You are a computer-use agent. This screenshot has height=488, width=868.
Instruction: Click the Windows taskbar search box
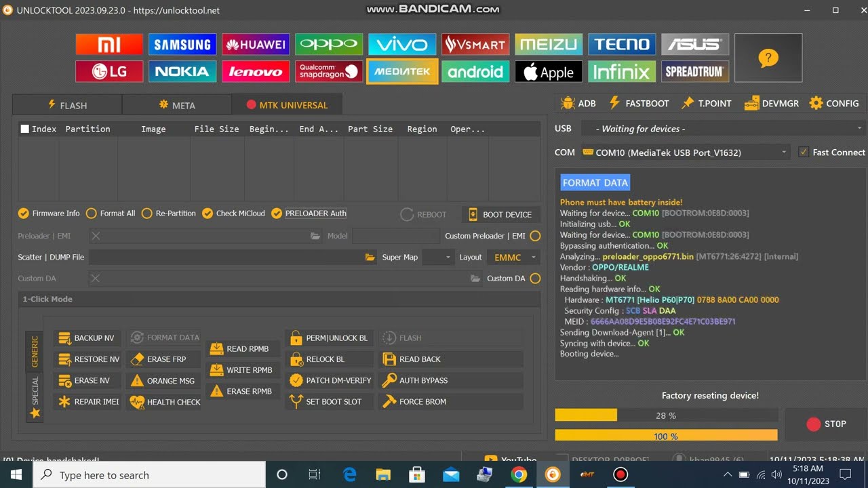coord(149,475)
